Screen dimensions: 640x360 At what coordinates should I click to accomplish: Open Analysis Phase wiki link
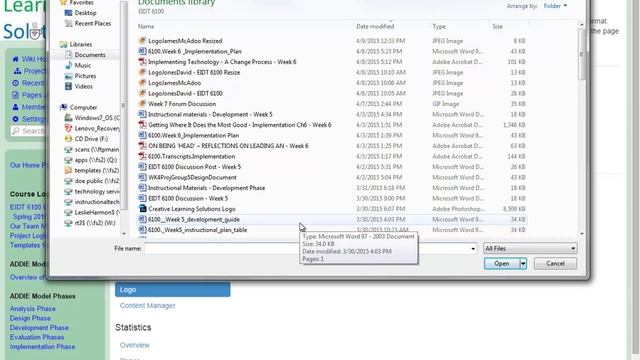pos(32,309)
